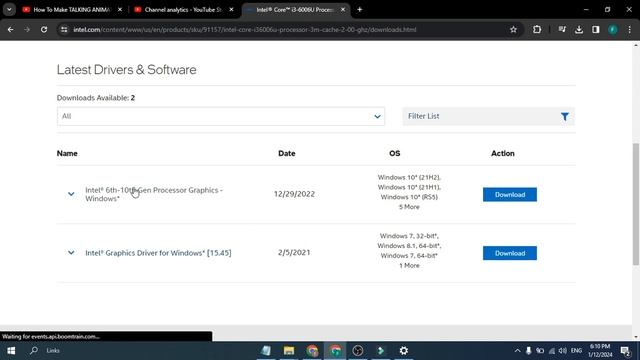Open the active Chrome taskbar icon
Viewport: 640px width, 360px height.
(335, 351)
